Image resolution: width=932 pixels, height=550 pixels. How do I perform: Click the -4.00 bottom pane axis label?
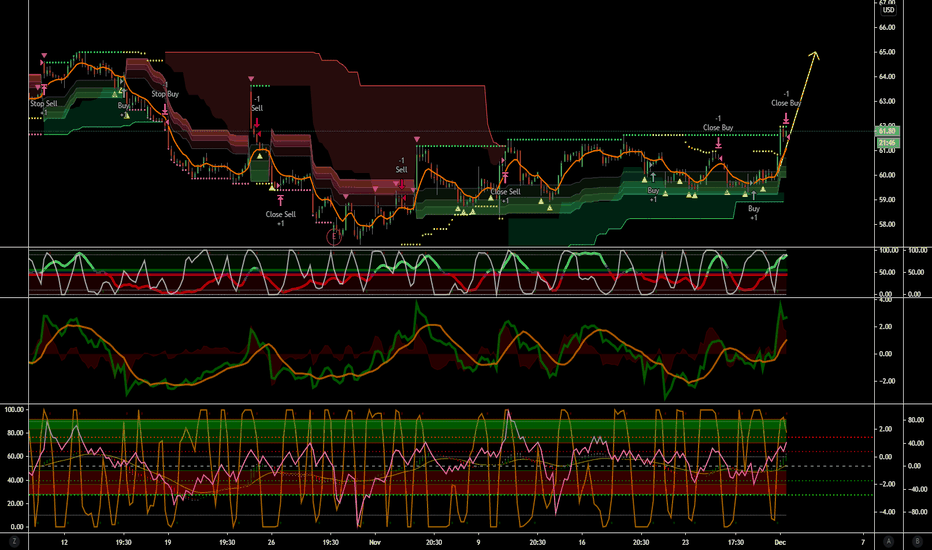[x=885, y=512]
